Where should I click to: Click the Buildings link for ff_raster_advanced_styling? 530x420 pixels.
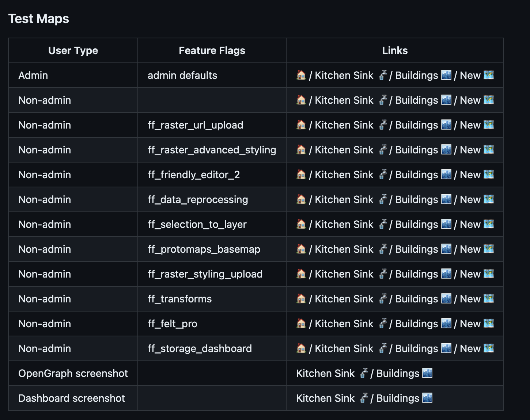416,150
